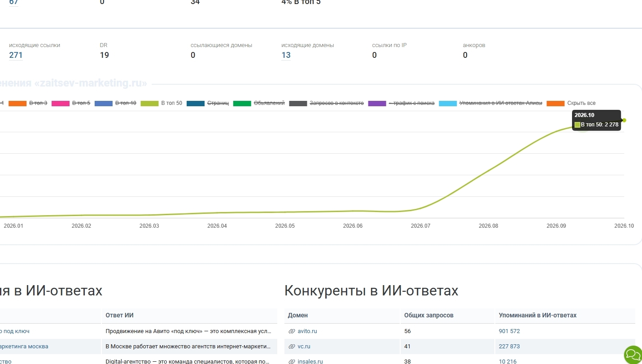642x364 pixels.
Task: Open the green chat support widget
Action: [633, 355]
